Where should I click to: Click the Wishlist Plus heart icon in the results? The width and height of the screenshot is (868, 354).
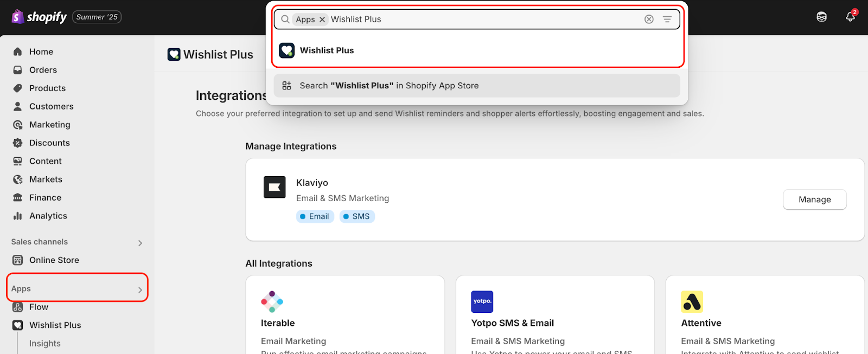[286, 50]
